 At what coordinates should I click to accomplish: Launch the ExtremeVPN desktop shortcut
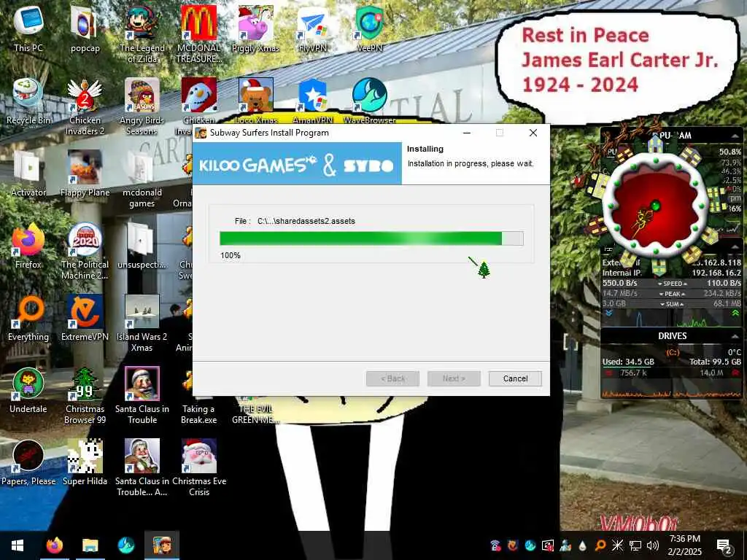tap(85, 318)
